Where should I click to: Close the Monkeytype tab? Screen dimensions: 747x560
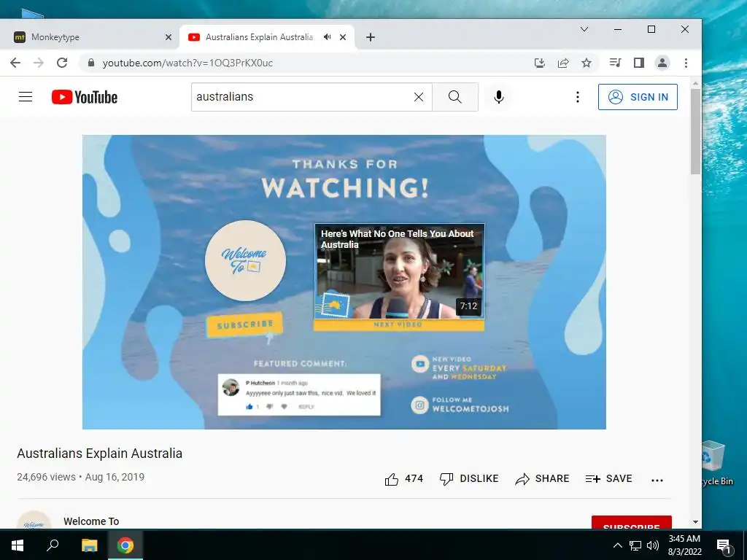tap(169, 37)
